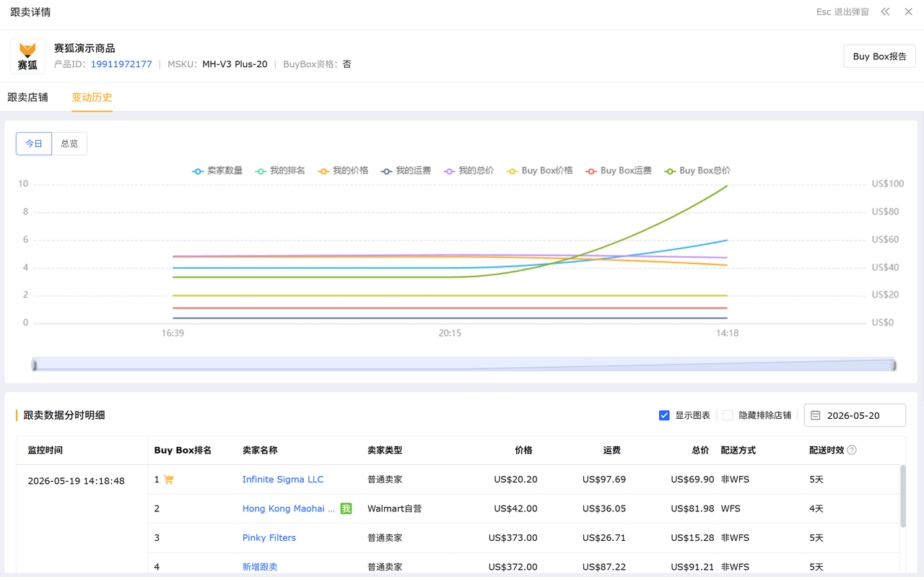Screen dimensions: 924x577
Task: Switch to the 跟卖店铺 tab
Action: pos(27,97)
